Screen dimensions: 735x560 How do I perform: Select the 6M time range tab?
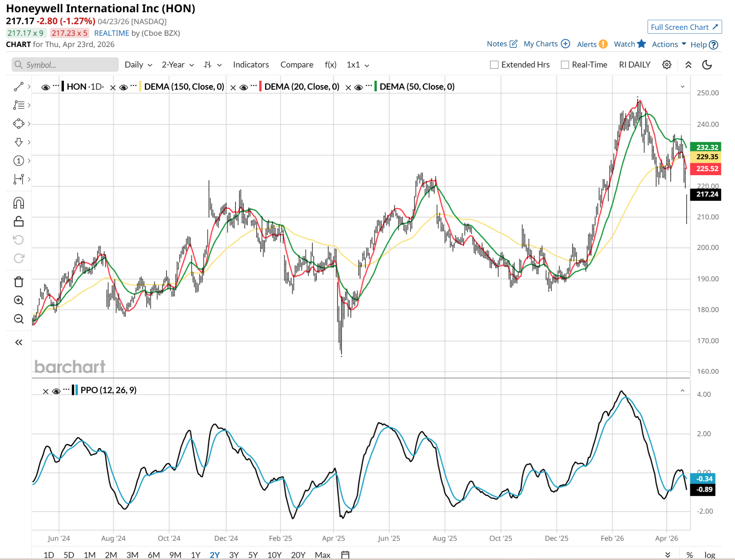[154, 555]
